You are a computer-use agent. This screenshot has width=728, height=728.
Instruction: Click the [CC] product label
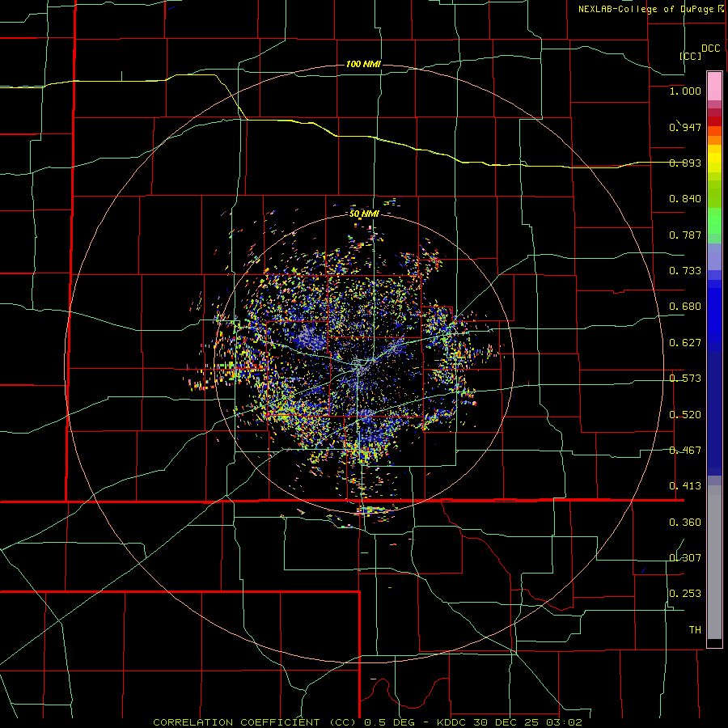tap(691, 56)
